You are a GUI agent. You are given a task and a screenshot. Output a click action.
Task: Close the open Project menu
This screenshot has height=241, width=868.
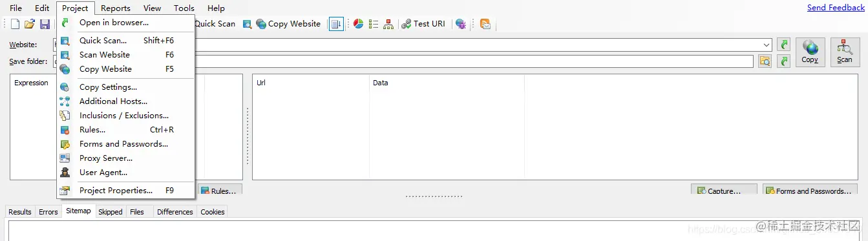pyautogui.click(x=75, y=8)
